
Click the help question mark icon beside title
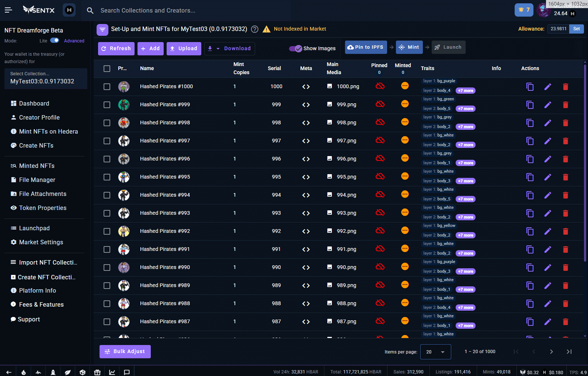coord(254,29)
